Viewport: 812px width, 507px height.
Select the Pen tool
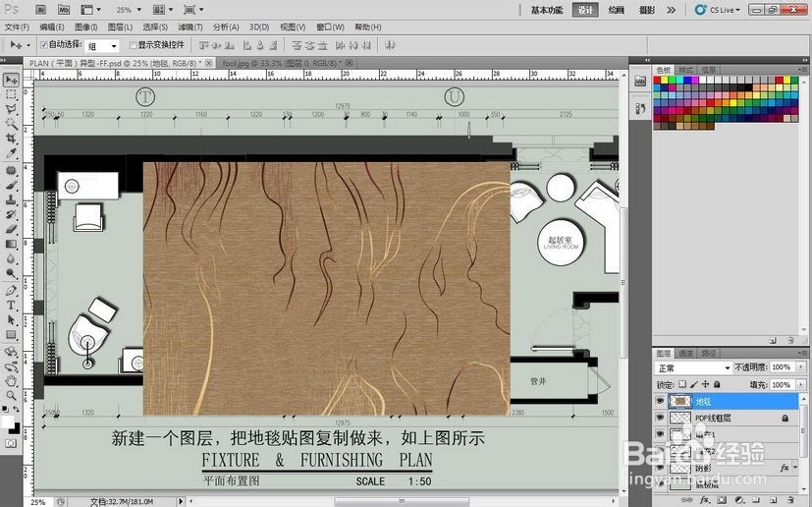tap(11, 290)
